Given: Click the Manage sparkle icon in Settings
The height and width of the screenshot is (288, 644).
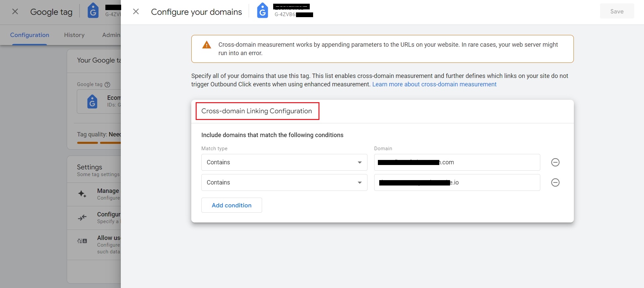Looking at the screenshot, I should tap(82, 194).
